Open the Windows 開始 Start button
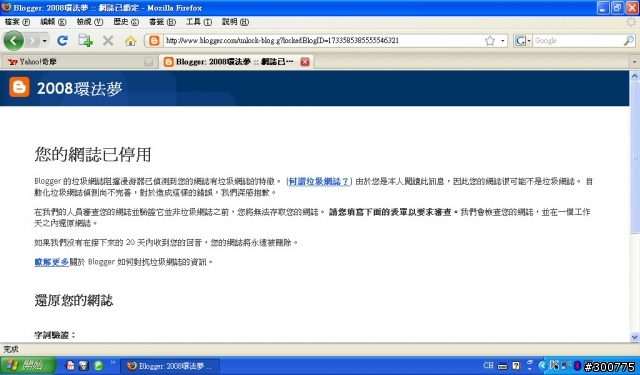Image resolution: width=640 pixels, height=375 pixels. click(28, 365)
